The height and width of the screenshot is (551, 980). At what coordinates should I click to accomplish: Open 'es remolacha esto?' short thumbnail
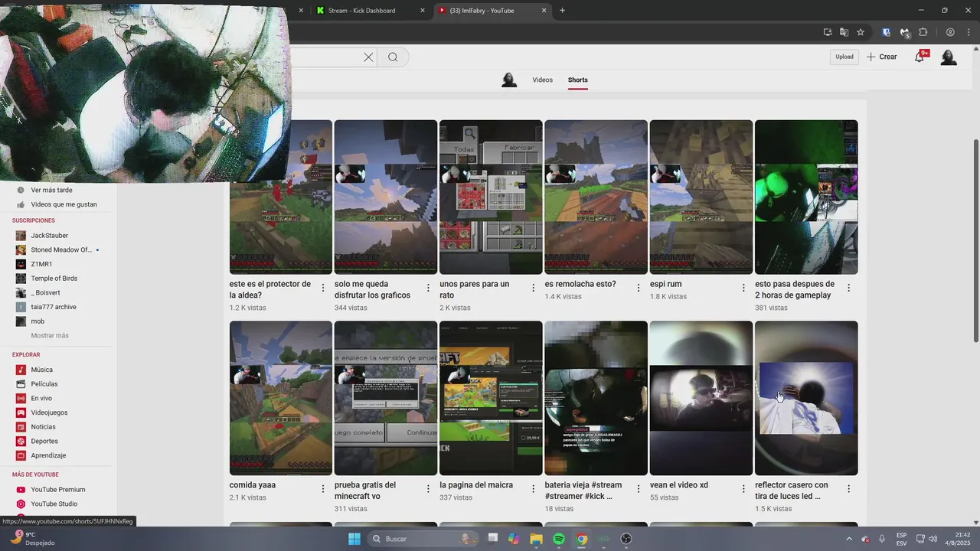[x=596, y=197]
